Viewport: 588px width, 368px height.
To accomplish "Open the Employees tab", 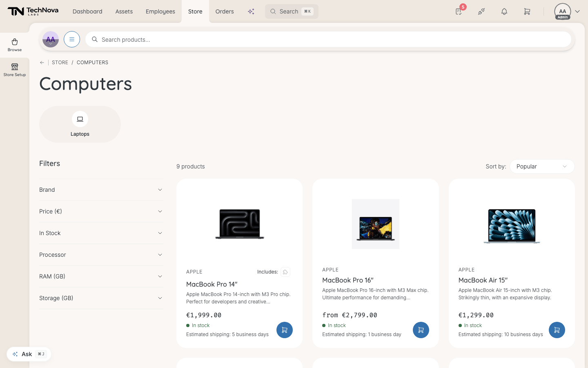I will coord(160,11).
